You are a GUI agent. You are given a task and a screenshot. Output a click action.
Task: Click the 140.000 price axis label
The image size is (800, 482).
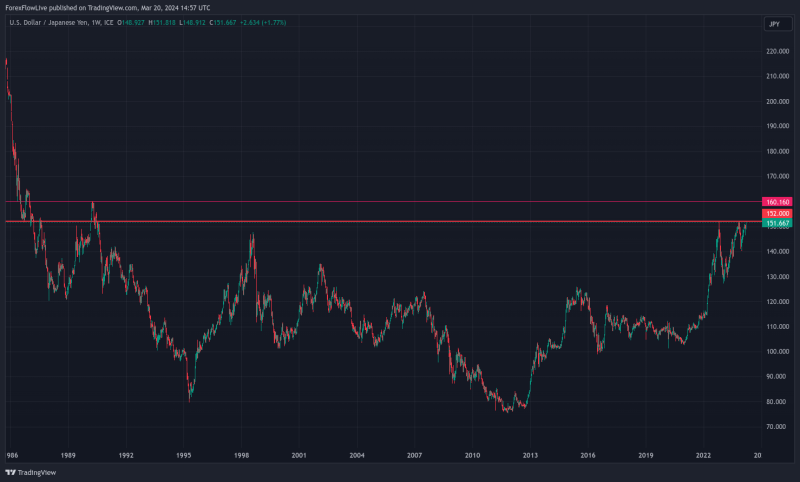click(x=778, y=251)
